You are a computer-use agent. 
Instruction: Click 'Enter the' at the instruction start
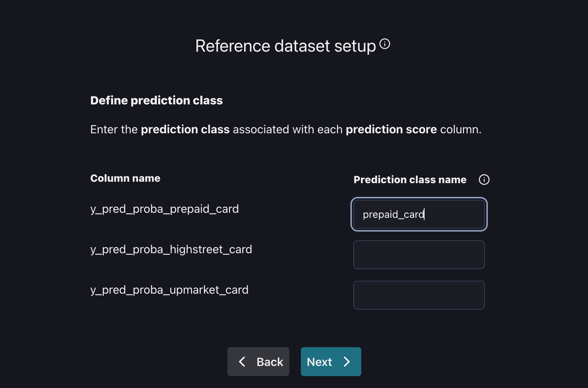114,129
